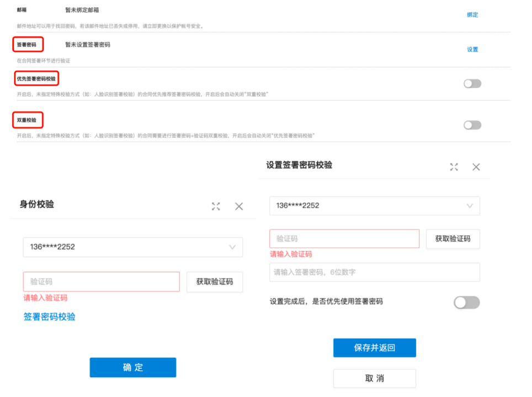Click 获取验证码 in the 设置签署密码校验 dialog

coord(453,239)
